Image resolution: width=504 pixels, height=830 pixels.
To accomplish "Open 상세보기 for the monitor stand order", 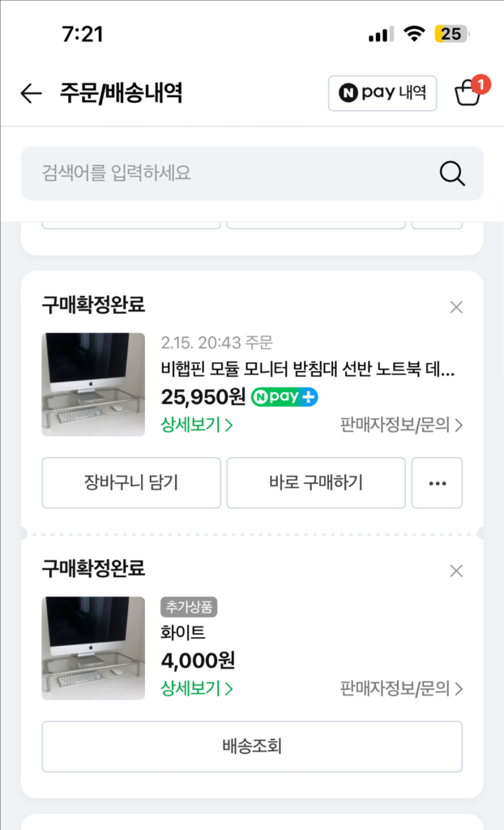I will point(194,424).
